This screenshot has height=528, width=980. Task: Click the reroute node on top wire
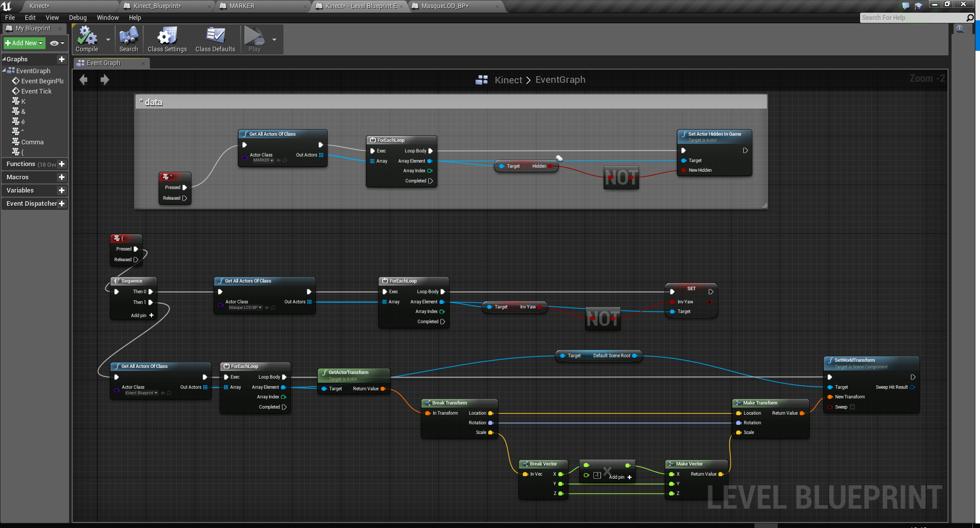click(559, 159)
